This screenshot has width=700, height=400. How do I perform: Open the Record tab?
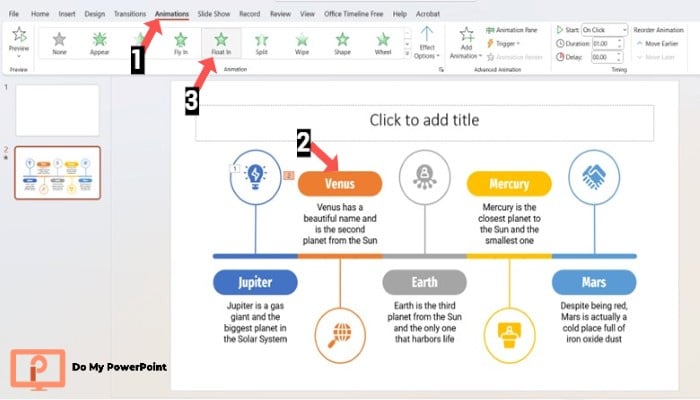pyautogui.click(x=250, y=14)
